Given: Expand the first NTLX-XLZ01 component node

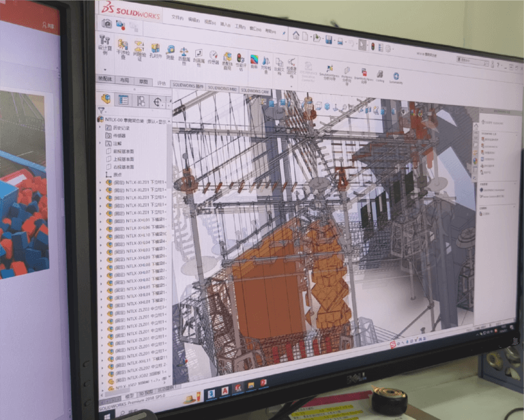Looking at the screenshot, I should [100, 182].
